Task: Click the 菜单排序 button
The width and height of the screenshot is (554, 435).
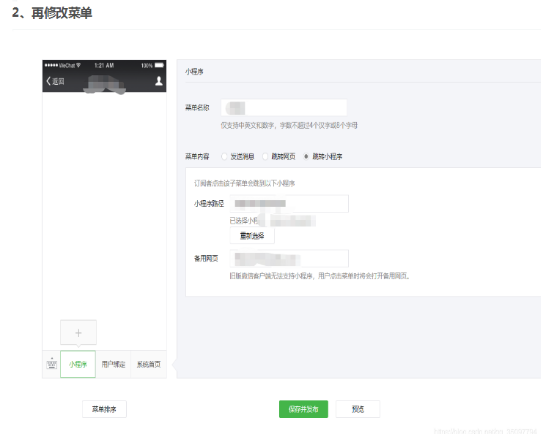Action: point(104,409)
